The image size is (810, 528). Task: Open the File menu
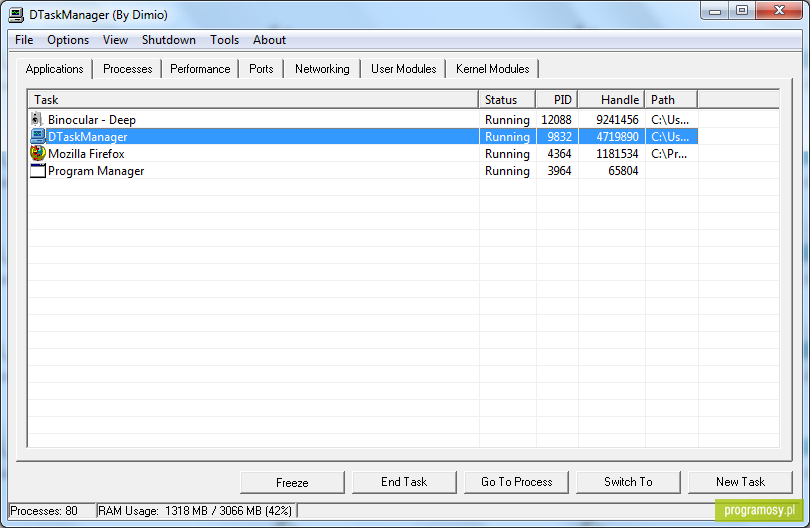tap(24, 40)
